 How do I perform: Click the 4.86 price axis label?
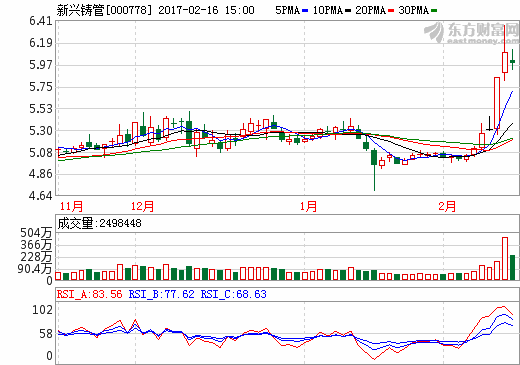(x=41, y=174)
